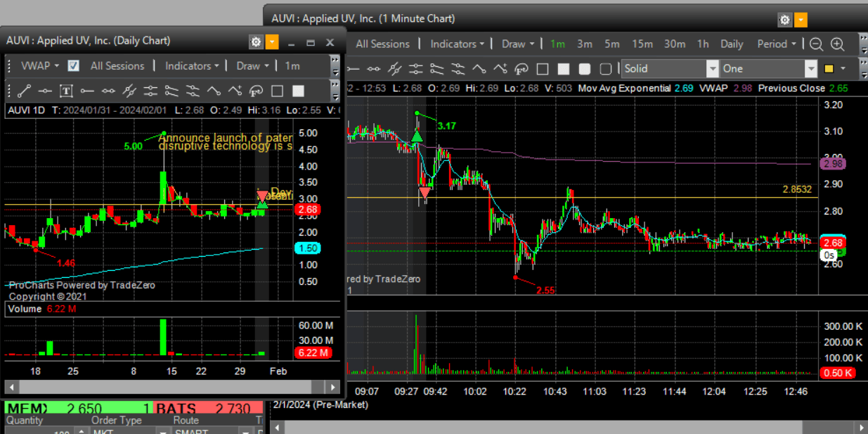Select crossed-lines tool in 1 Minute Chart
Viewport: 868px width, 434px height.
coord(395,69)
